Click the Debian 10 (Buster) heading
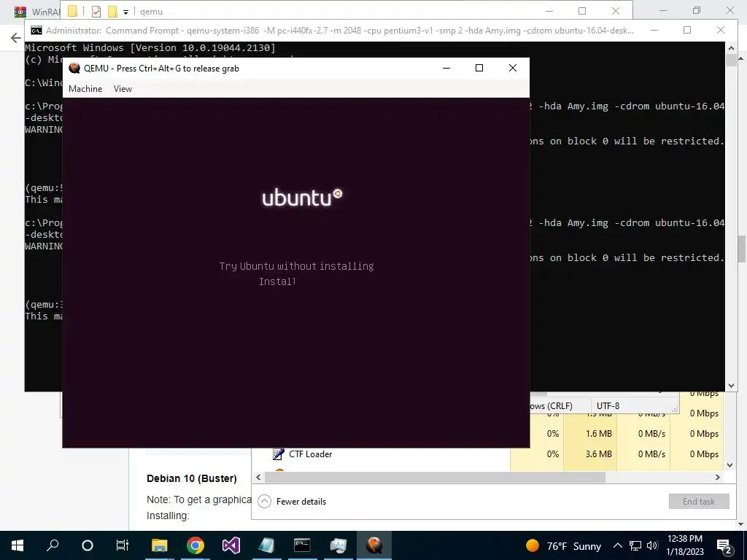 pyautogui.click(x=192, y=478)
